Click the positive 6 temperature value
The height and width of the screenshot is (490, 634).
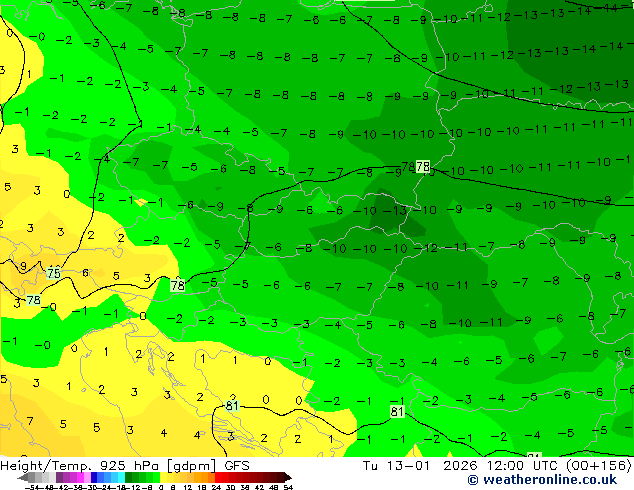pos(85,273)
